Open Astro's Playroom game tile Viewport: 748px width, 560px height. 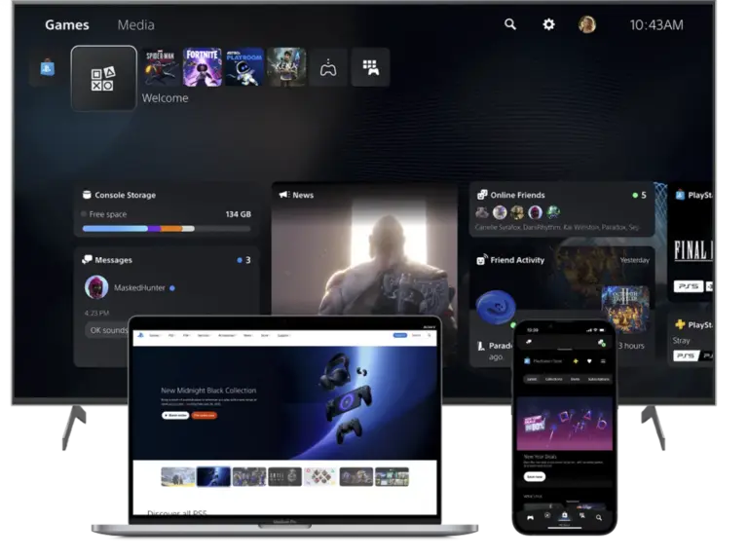pyautogui.click(x=244, y=67)
